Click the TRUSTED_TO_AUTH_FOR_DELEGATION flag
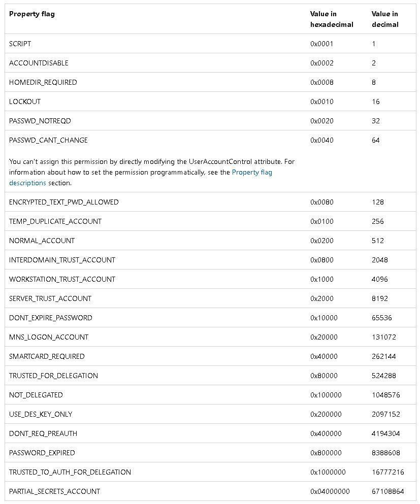Screen dimensions: 420x504 70,472
